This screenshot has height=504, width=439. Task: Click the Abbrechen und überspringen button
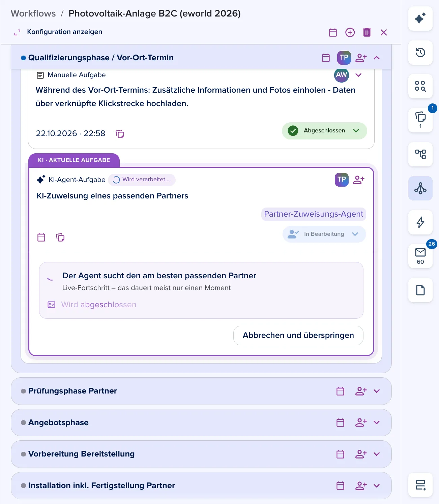[298, 336]
